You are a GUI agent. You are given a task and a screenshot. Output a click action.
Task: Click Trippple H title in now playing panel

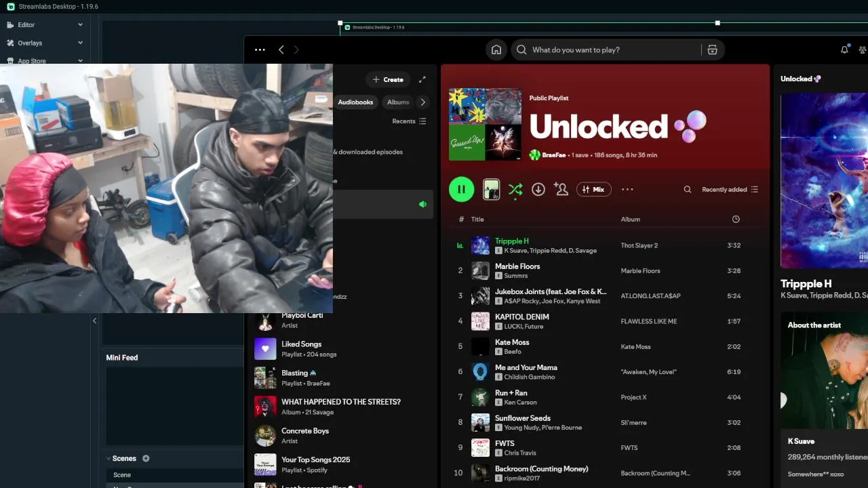(x=806, y=284)
